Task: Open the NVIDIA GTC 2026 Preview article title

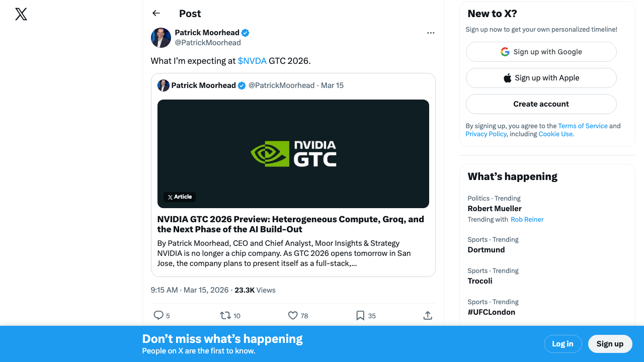Action: [x=290, y=224]
